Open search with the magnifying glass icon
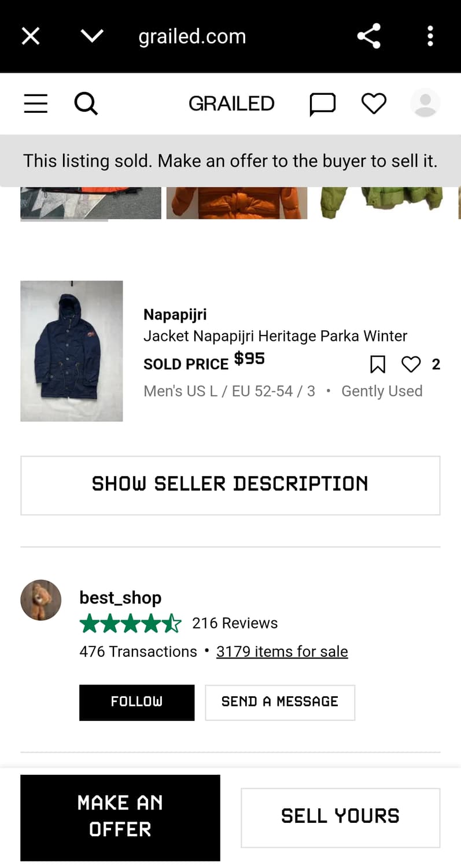The height and width of the screenshot is (868, 461). [x=86, y=104]
